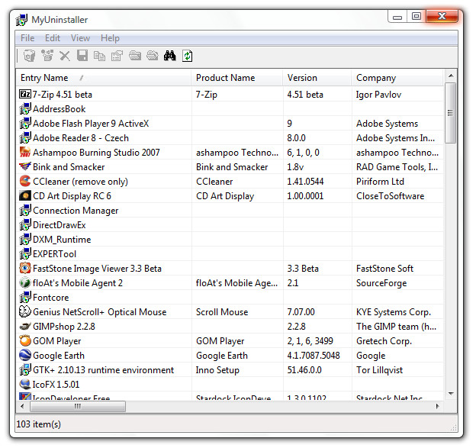Viewport: 476px width, 448px height.
Task: Click the horizontal scrollbar left arrow
Action: (22, 406)
